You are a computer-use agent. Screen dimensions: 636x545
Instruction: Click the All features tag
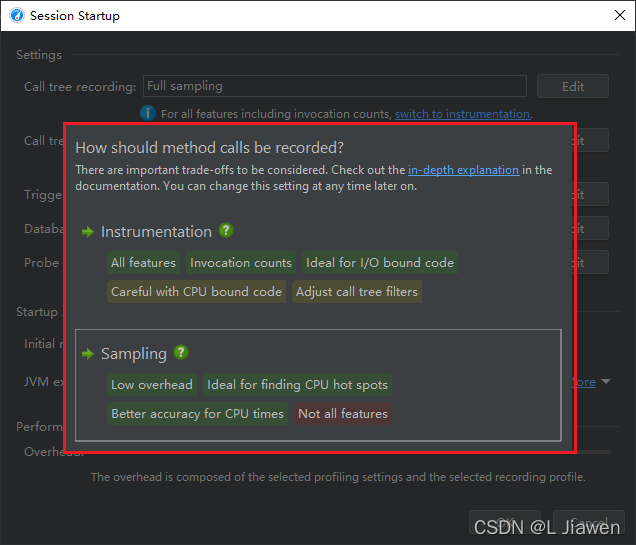pos(144,263)
